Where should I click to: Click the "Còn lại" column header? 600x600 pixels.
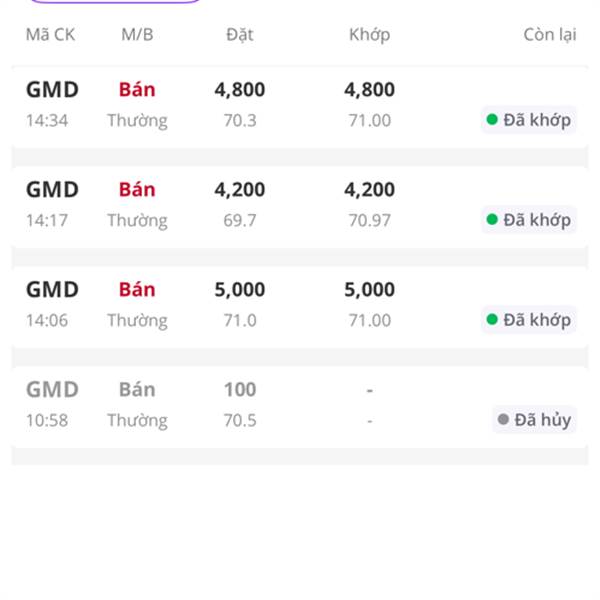pyautogui.click(x=549, y=35)
